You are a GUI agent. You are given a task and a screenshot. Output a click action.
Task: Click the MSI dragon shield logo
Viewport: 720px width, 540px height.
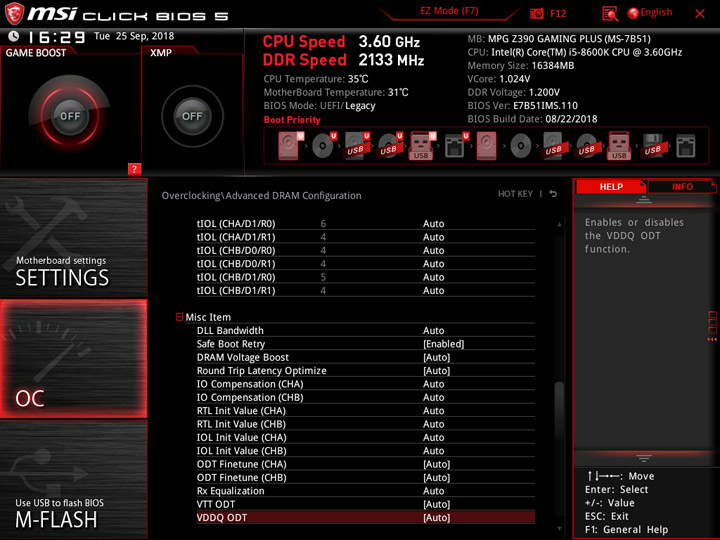click(14, 14)
